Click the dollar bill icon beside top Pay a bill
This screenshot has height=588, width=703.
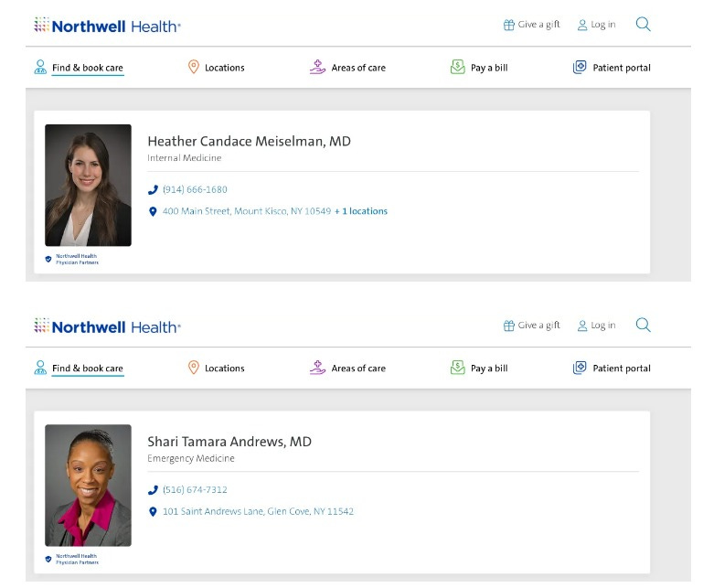click(x=457, y=68)
